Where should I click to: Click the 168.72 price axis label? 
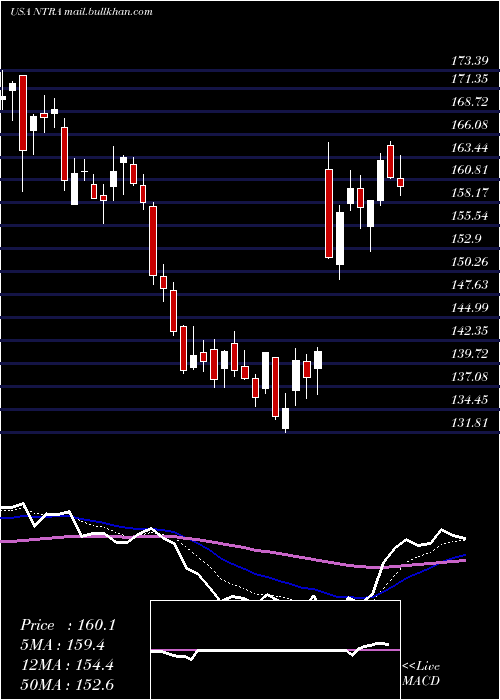coord(470,101)
